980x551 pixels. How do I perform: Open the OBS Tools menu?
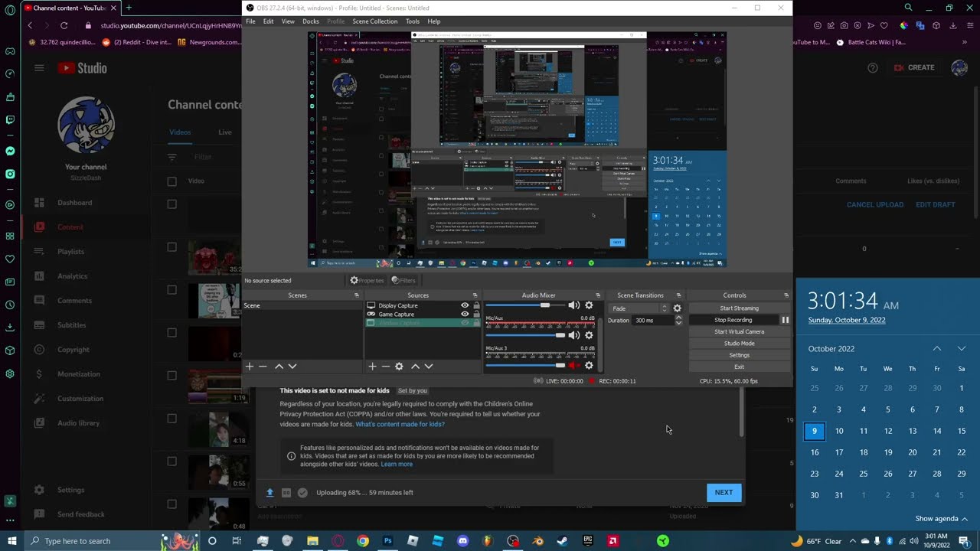point(413,21)
